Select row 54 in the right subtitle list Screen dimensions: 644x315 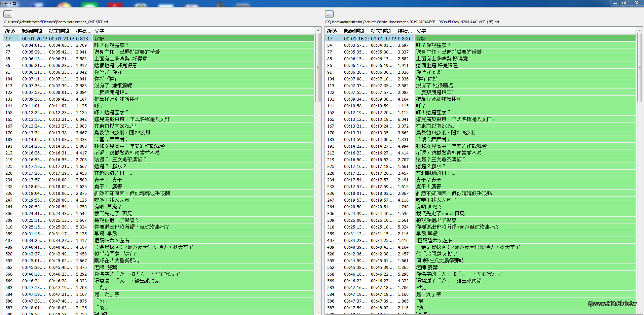coord(481,45)
